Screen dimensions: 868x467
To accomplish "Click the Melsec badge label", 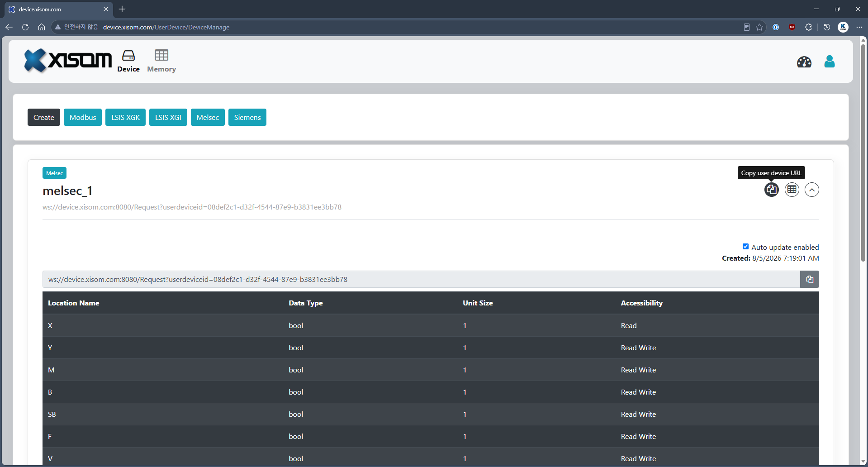I will point(54,173).
